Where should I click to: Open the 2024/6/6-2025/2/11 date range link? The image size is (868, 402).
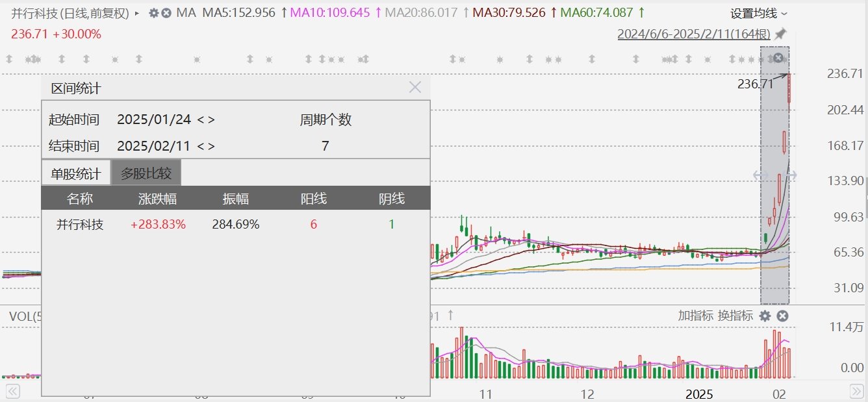[x=694, y=34]
